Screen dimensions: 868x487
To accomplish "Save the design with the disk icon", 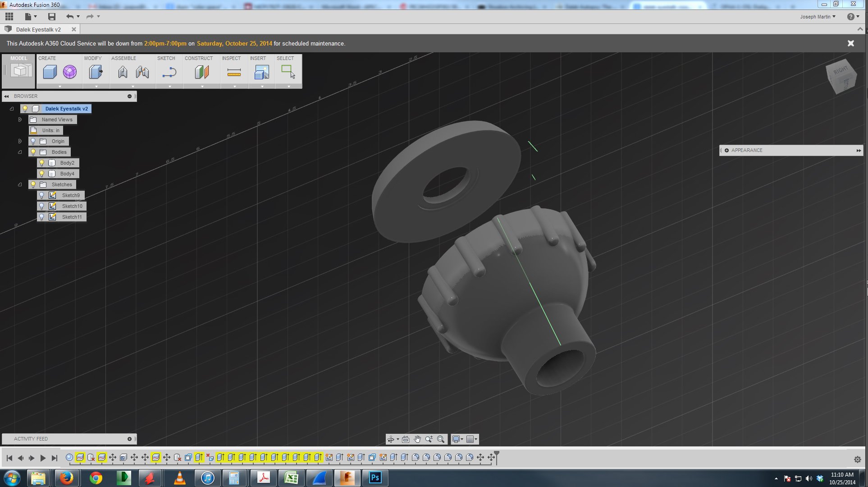I will [x=52, y=17].
